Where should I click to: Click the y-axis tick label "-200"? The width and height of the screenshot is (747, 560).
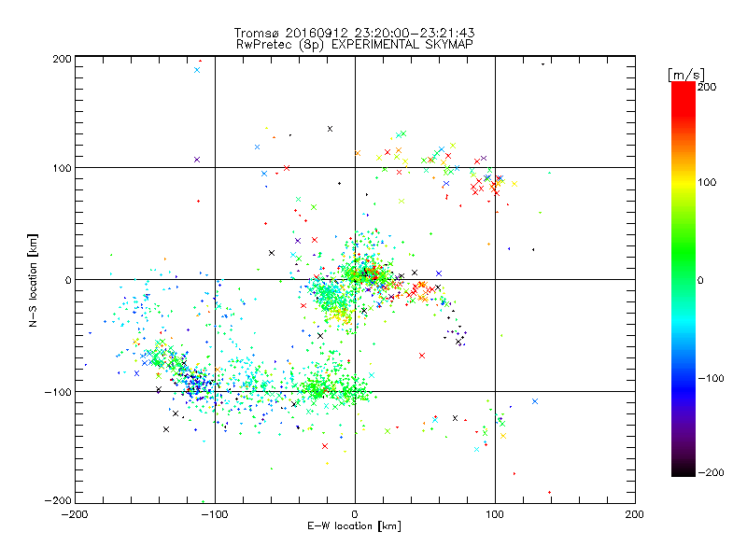58,500
